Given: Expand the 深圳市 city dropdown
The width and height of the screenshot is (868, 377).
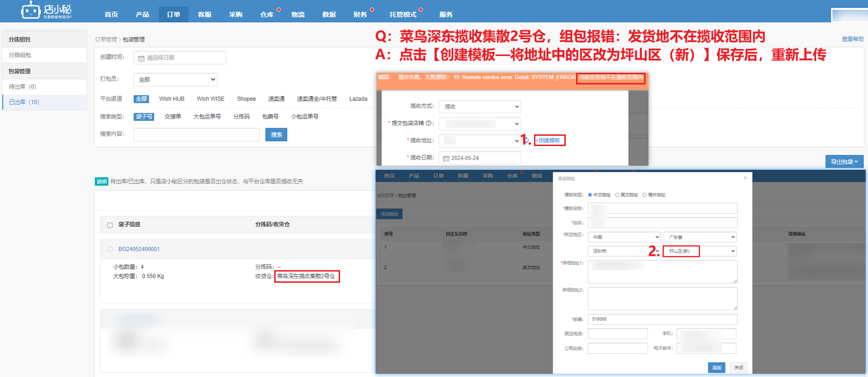Looking at the screenshot, I should click(625, 251).
